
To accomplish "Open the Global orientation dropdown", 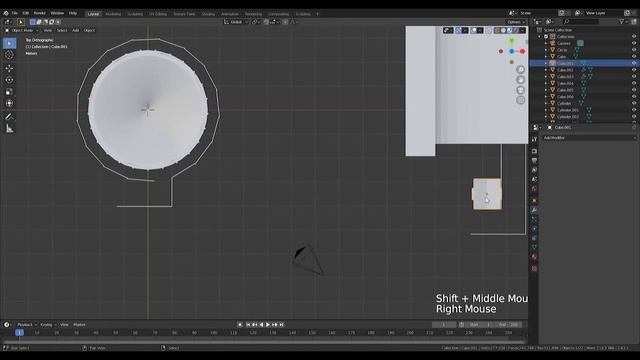I will [x=236, y=22].
